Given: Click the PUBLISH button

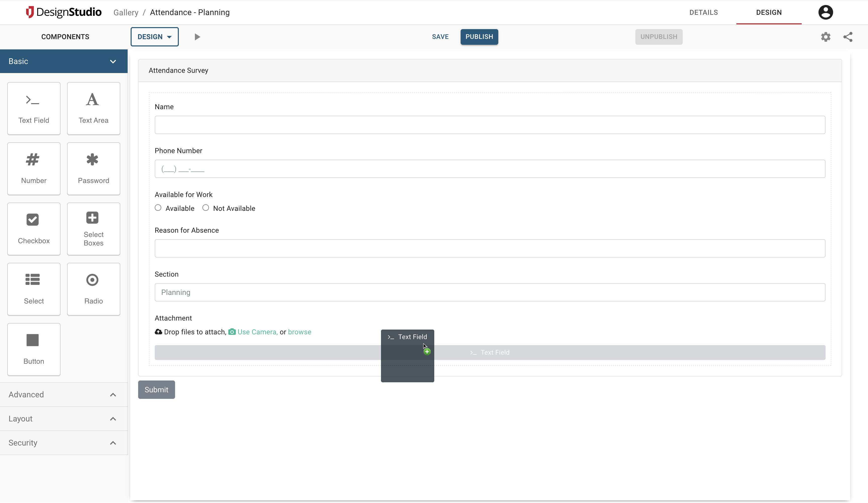Looking at the screenshot, I should coord(479,37).
